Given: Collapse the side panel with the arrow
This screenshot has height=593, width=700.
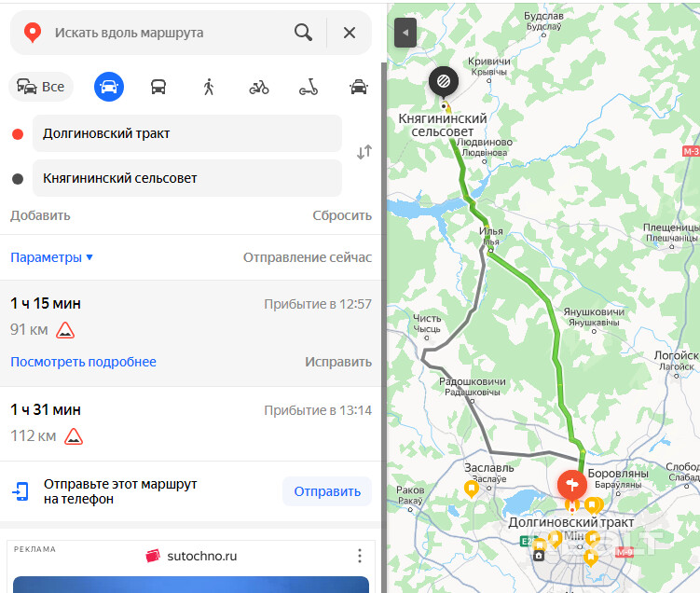Looking at the screenshot, I should click(405, 33).
